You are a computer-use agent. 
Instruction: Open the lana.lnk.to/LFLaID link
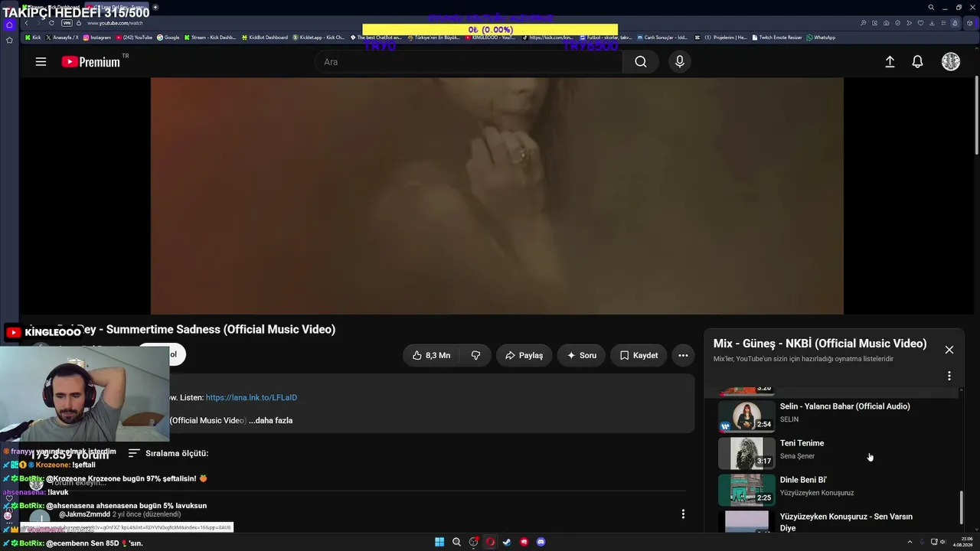251,398
